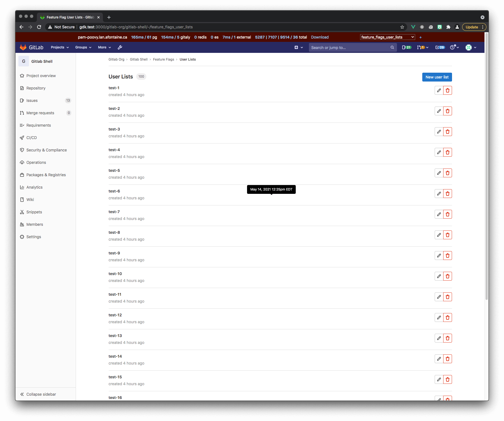504x421 pixels.
Task: Open the CI/CD section
Action: tap(31, 137)
